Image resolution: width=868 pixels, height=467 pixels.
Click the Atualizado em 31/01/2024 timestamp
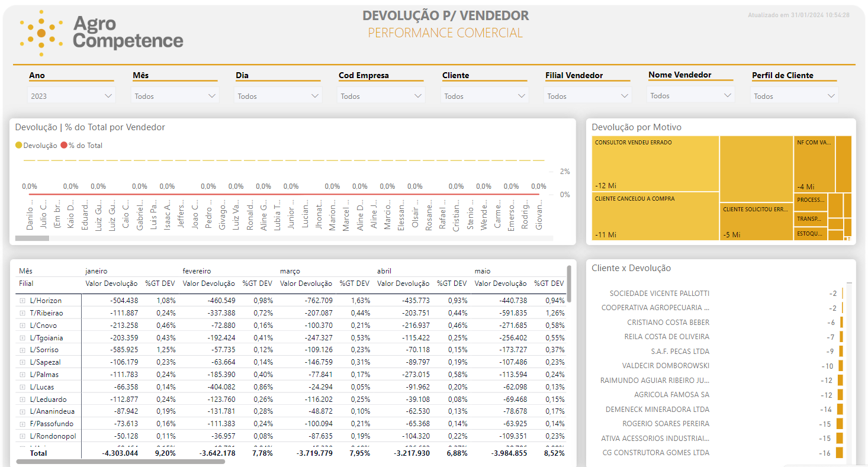click(799, 15)
